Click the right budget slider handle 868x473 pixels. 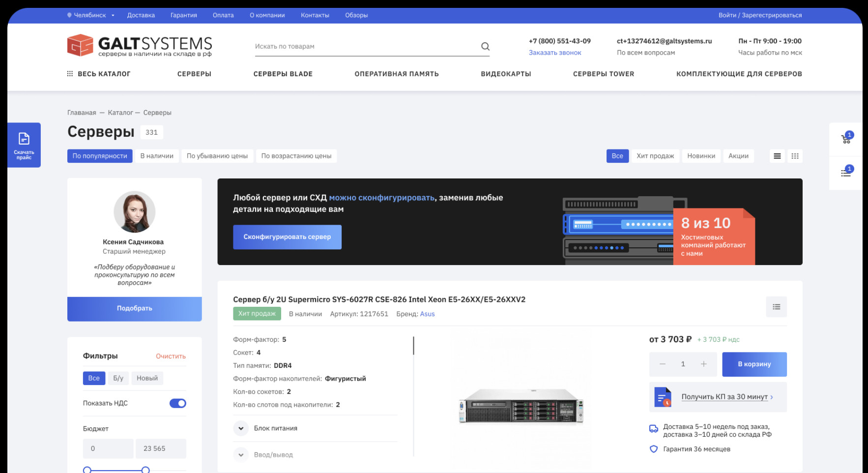[145, 470]
